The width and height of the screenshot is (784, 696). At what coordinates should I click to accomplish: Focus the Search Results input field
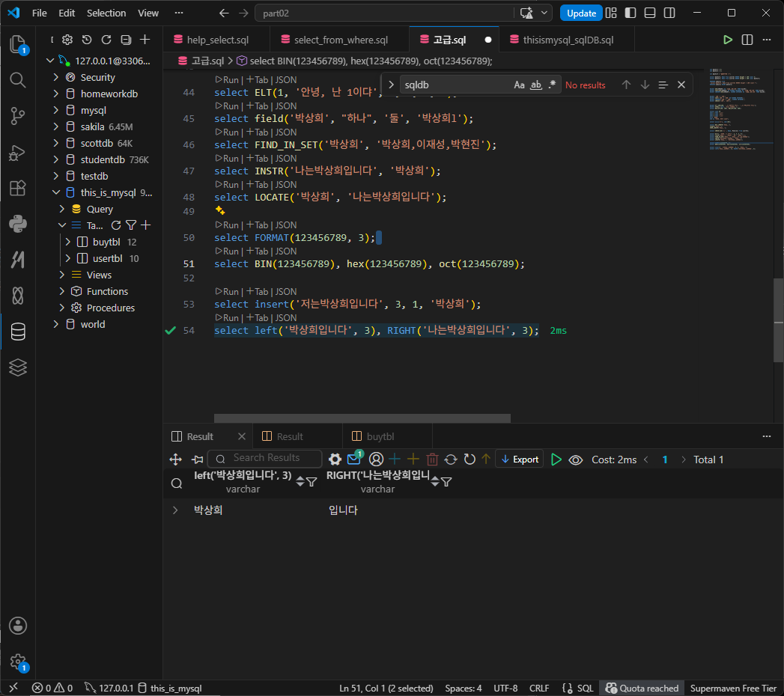(x=266, y=458)
